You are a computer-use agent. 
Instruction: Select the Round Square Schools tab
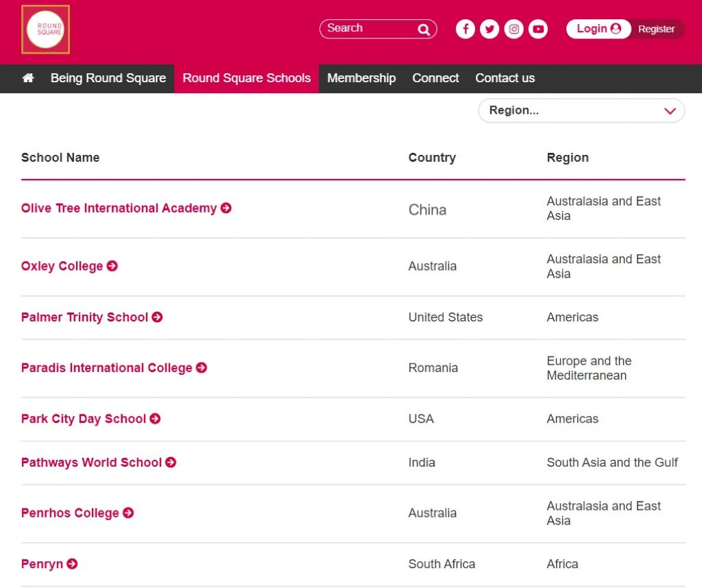247,78
